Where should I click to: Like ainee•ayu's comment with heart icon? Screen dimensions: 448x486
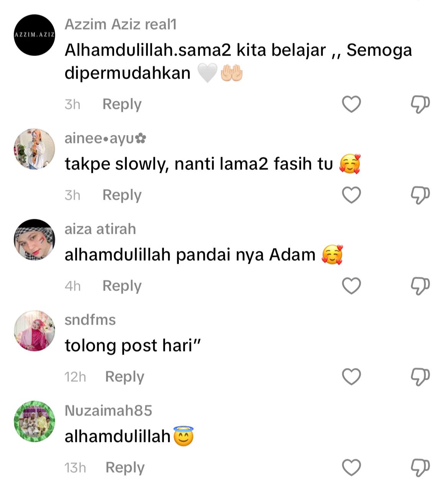coord(352,195)
